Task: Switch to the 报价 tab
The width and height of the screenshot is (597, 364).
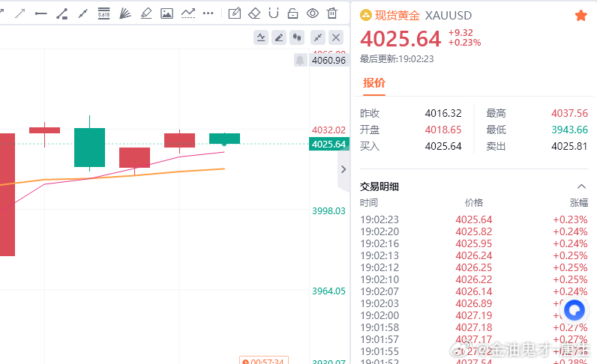Action: (374, 82)
